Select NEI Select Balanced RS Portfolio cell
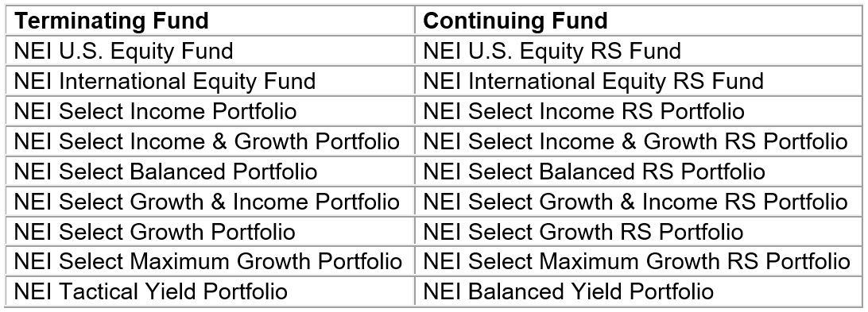Screen dimensions: 868x312 [638, 171]
